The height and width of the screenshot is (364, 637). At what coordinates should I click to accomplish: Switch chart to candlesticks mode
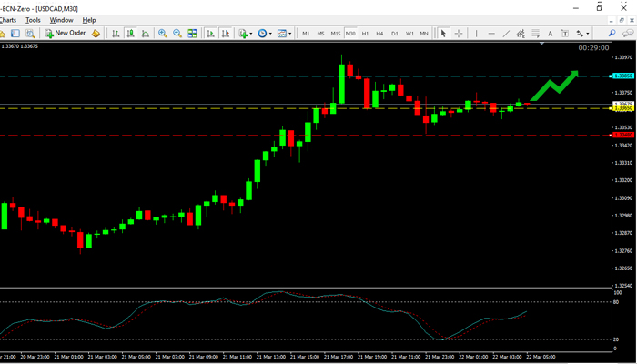(x=130, y=34)
